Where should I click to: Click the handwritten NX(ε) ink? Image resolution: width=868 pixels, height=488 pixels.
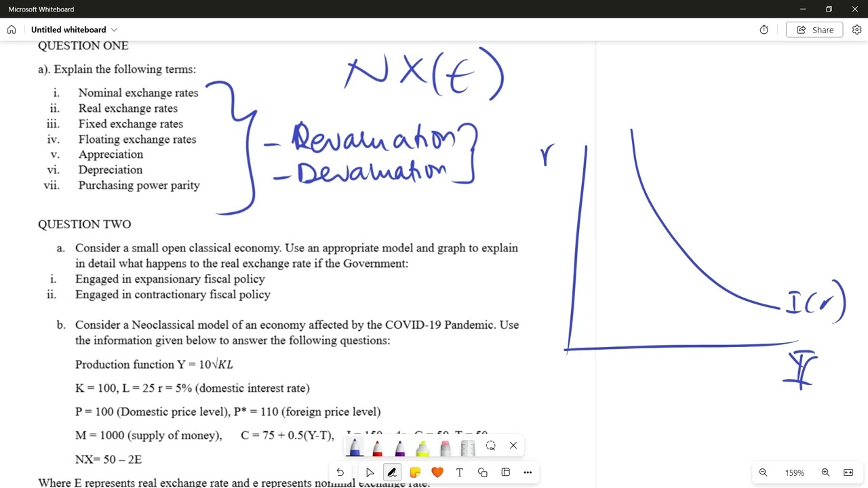(x=425, y=73)
